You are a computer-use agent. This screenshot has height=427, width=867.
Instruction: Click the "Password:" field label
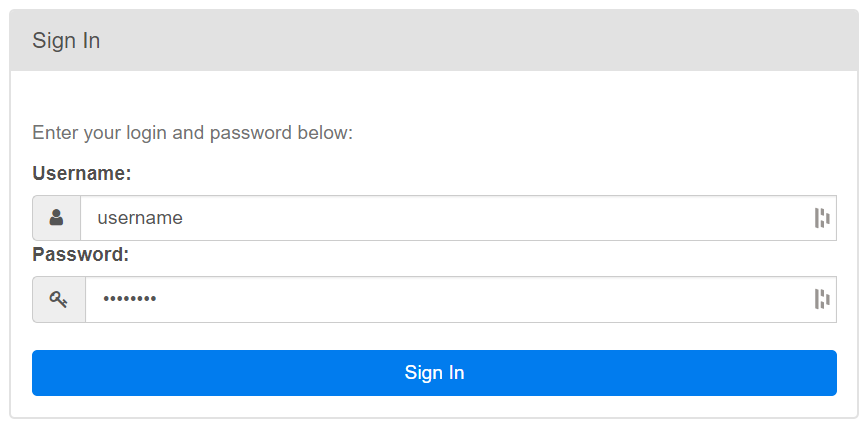click(81, 255)
